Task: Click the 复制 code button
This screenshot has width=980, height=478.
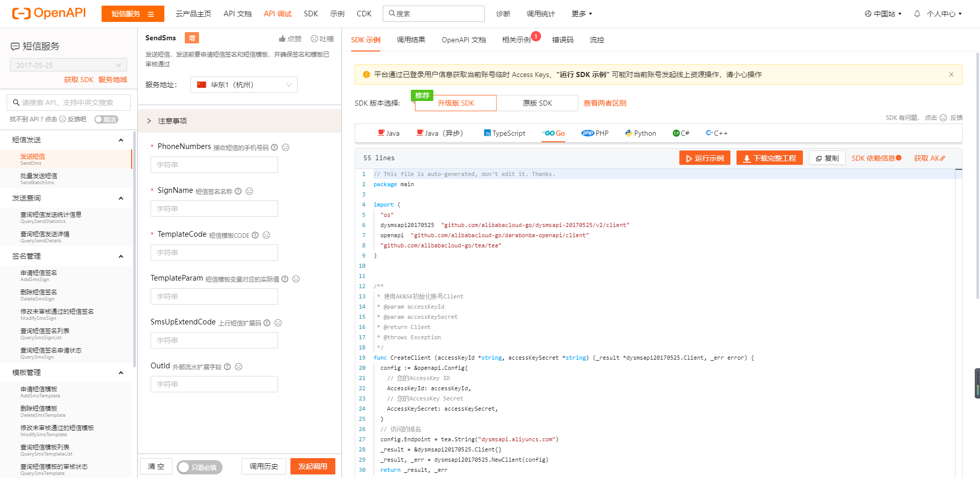Action: pyautogui.click(x=827, y=158)
